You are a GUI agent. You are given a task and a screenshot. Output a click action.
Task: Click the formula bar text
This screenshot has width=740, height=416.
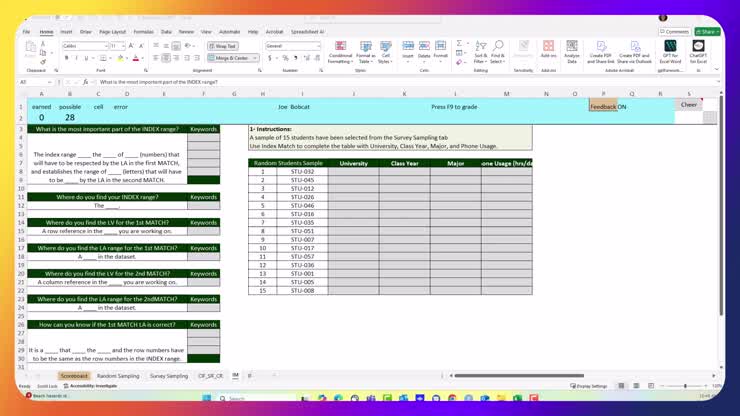159,82
